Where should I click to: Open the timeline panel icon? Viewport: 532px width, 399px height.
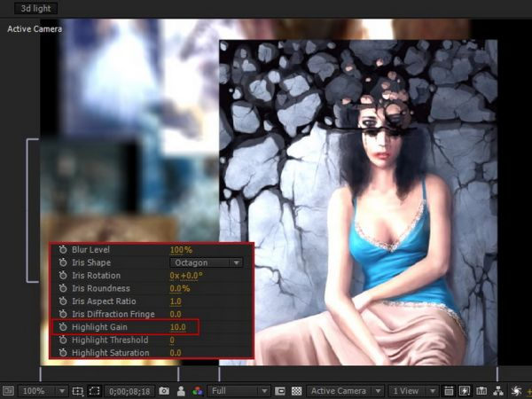click(481, 391)
